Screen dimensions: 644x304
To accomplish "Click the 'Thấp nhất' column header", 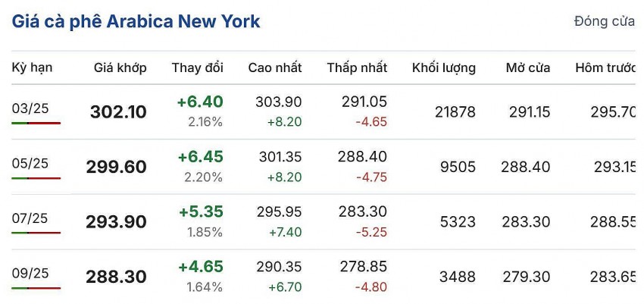I will pos(357,67).
